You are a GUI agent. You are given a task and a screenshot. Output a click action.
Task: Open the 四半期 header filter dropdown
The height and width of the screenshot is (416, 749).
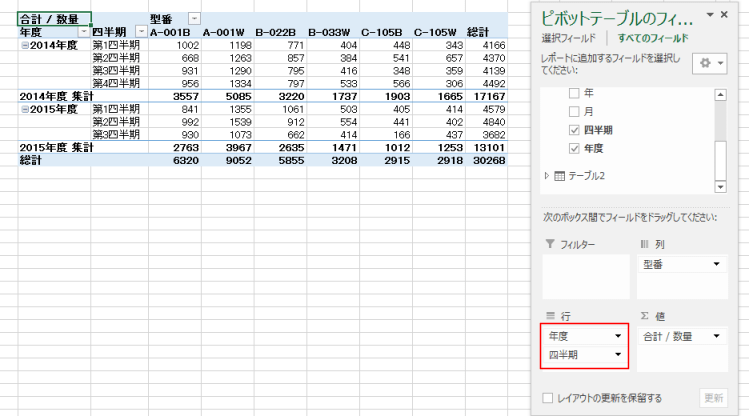(x=139, y=32)
